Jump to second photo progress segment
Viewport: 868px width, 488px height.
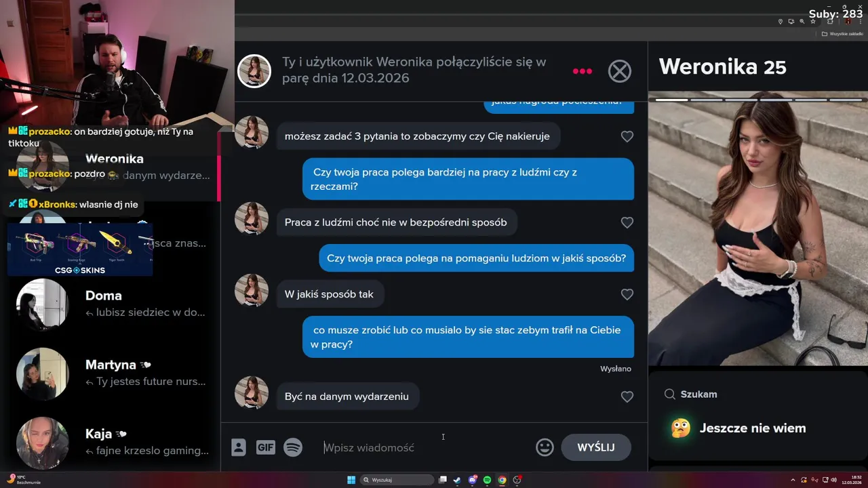[x=707, y=100]
